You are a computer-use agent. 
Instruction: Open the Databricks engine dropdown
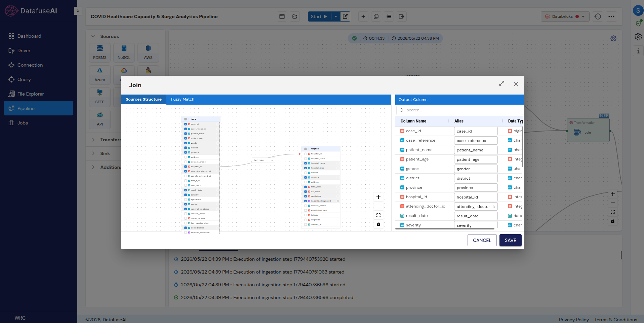(565, 16)
